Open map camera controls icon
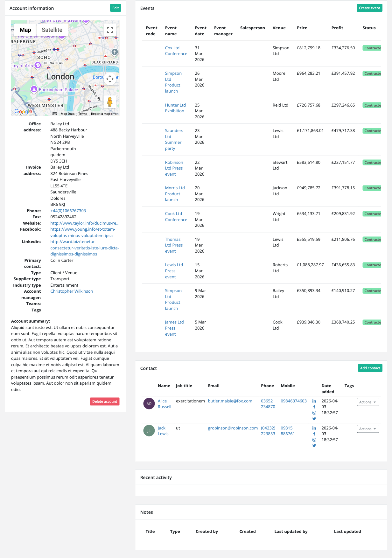Image resolution: width=392 pixels, height=558 pixels. 110,79
